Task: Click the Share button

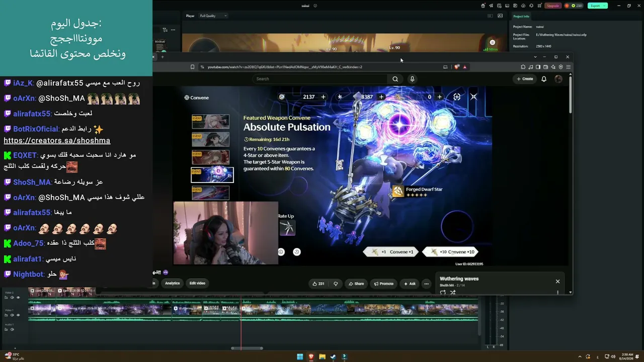Action: tap(356, 284)
